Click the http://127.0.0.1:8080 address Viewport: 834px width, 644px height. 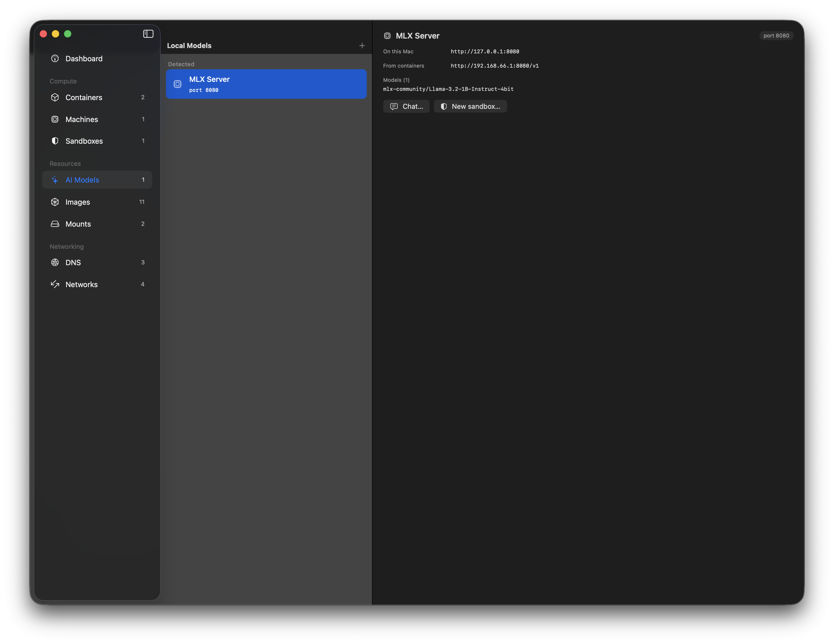[485, 52]
